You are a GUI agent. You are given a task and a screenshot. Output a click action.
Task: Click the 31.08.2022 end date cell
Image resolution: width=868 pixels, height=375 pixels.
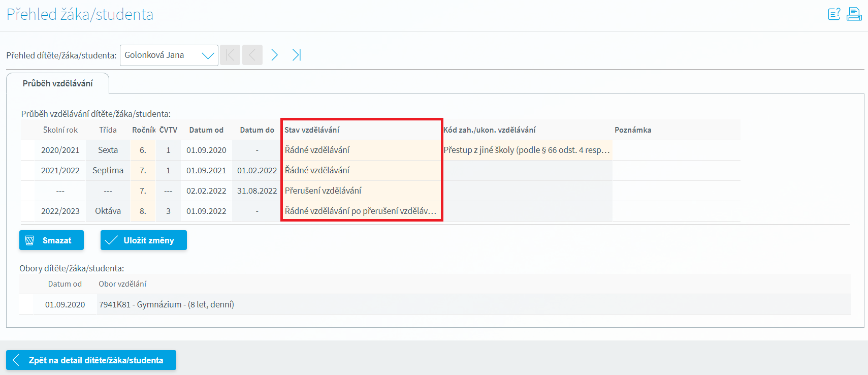(x=257, y=191)
